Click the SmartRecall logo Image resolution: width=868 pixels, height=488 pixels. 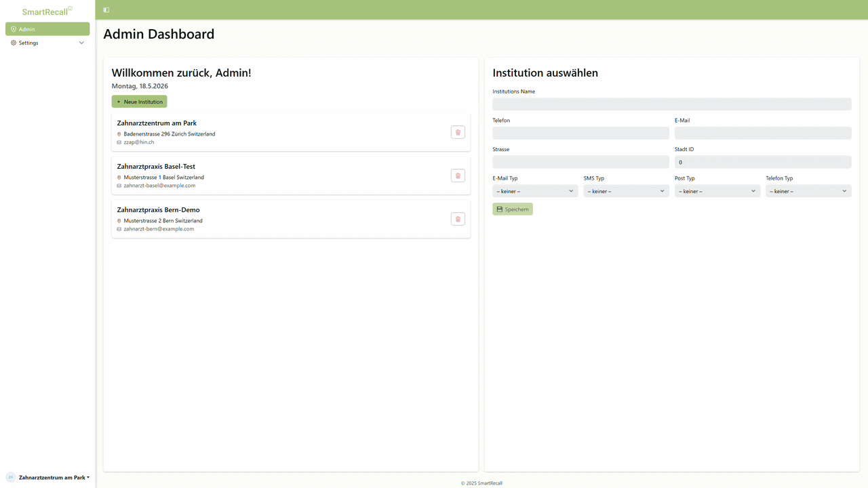click(47, 12)
